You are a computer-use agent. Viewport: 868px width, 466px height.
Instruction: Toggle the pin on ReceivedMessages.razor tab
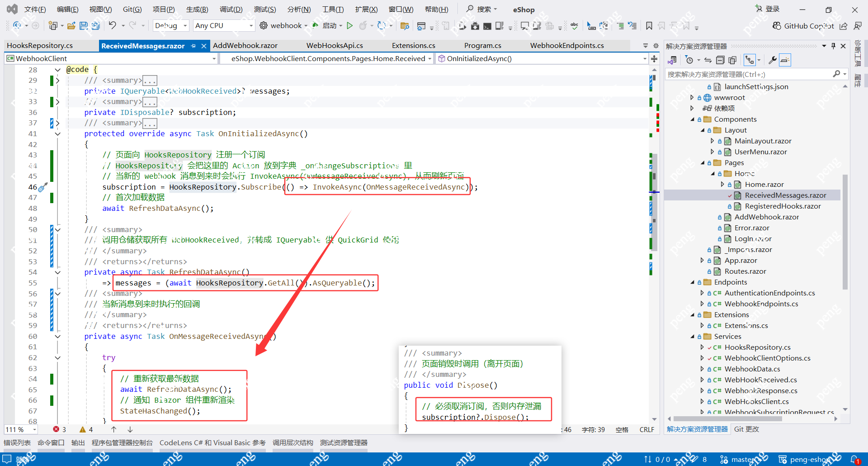point(193,46)
